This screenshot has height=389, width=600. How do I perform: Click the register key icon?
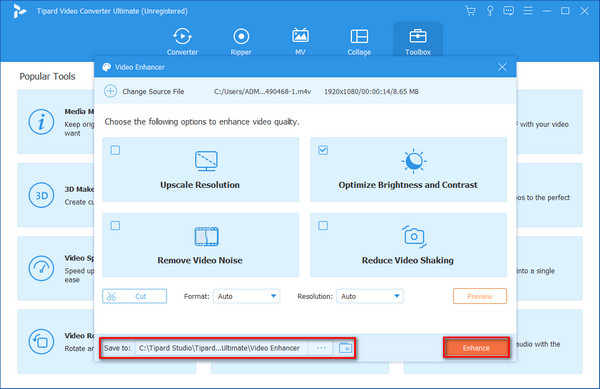coord(490,11)
